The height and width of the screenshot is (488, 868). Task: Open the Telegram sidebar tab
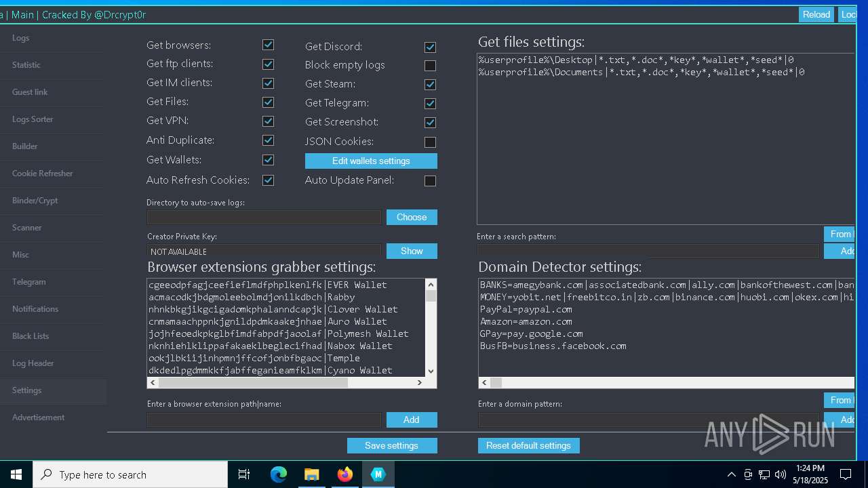(x=53, y=282)
